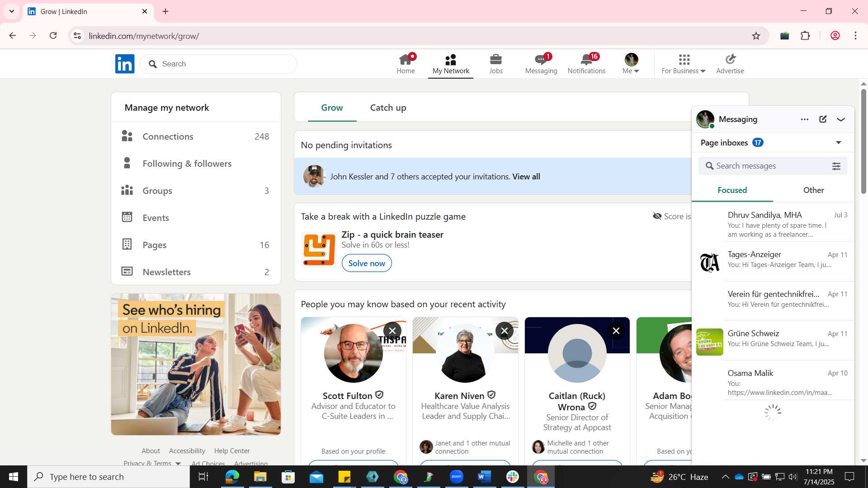
Task: Open the LinkedIn home logo
Action: [x=125, y=64]
